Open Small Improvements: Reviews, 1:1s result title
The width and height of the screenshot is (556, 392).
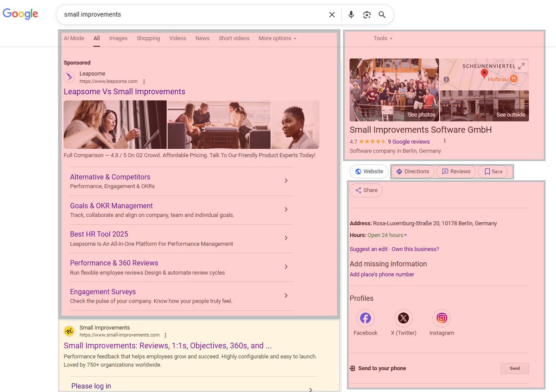tap(168, 346)
